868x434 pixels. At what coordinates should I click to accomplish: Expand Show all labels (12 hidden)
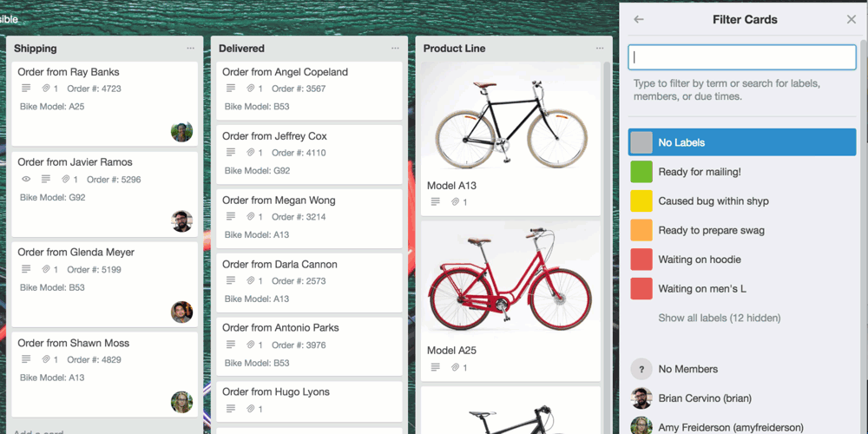(719, 318)
